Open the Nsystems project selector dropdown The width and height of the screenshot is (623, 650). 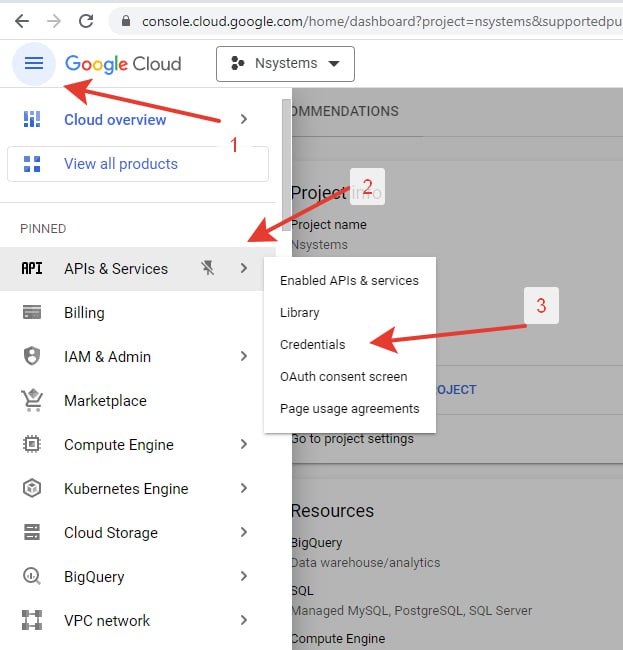285,64
